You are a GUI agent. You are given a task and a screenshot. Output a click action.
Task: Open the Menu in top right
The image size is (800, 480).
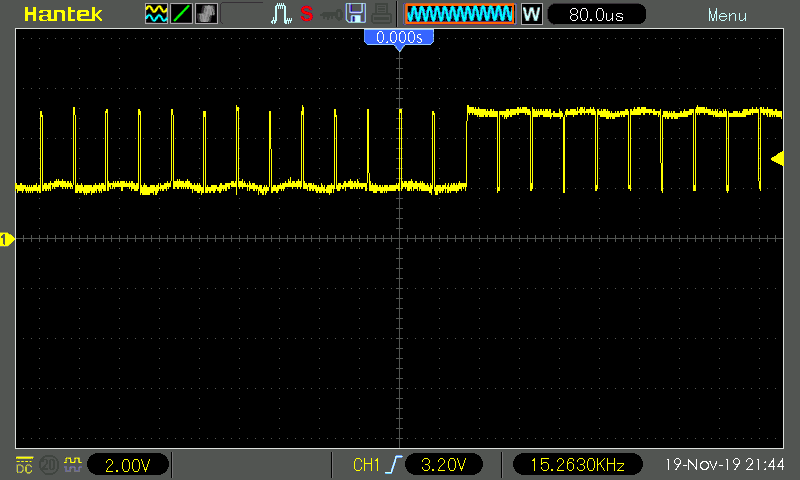coord(726,16)
